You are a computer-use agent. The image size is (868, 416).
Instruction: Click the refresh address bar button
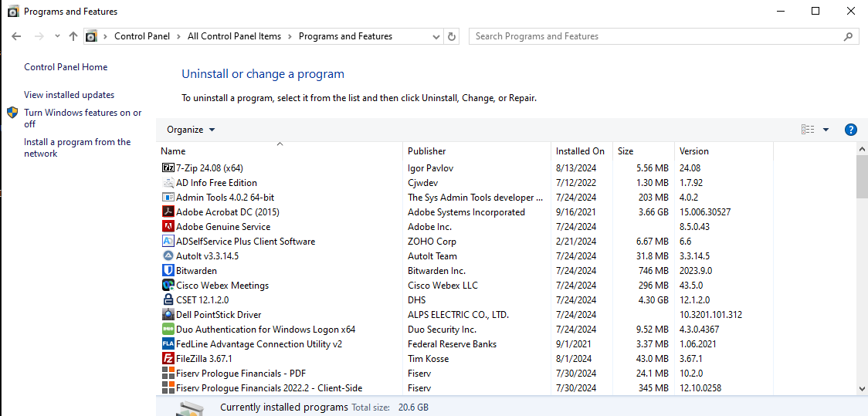click(x=452, y=36)
